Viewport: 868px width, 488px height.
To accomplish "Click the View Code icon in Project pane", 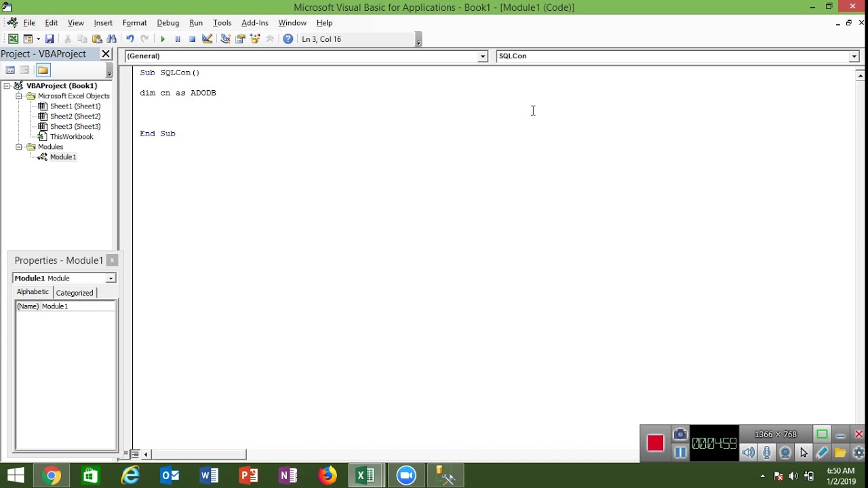I will (x=10, y=70).
